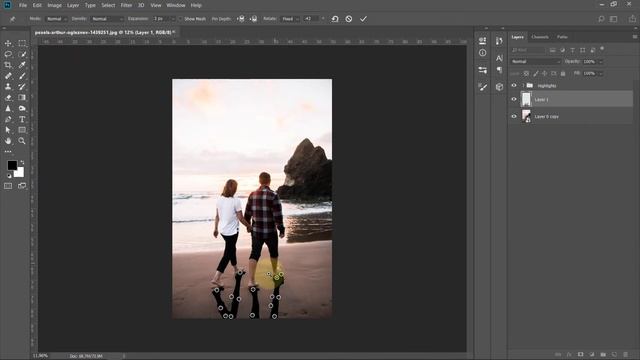Select the Crop tool
640x360 pixels.
pyautogui.click(x=8, y=65)
